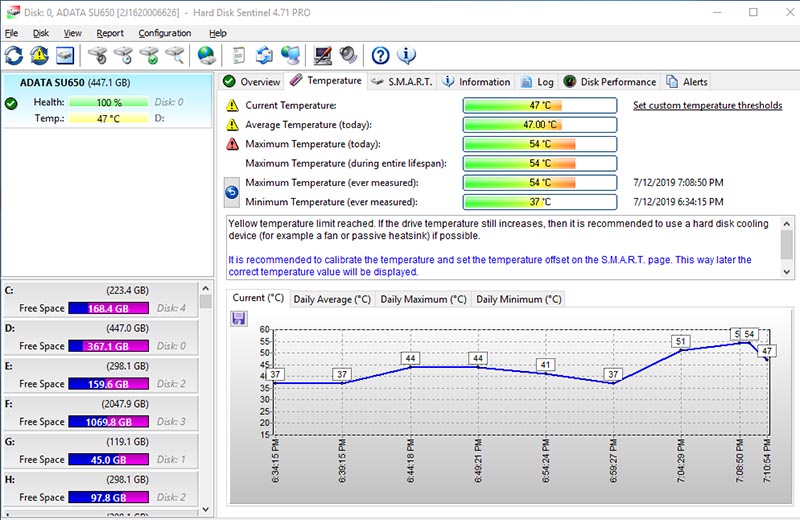The width and height of the screenshot is (800, 520).
Task: Open the Log tab
Action: [x=537, y=82]
